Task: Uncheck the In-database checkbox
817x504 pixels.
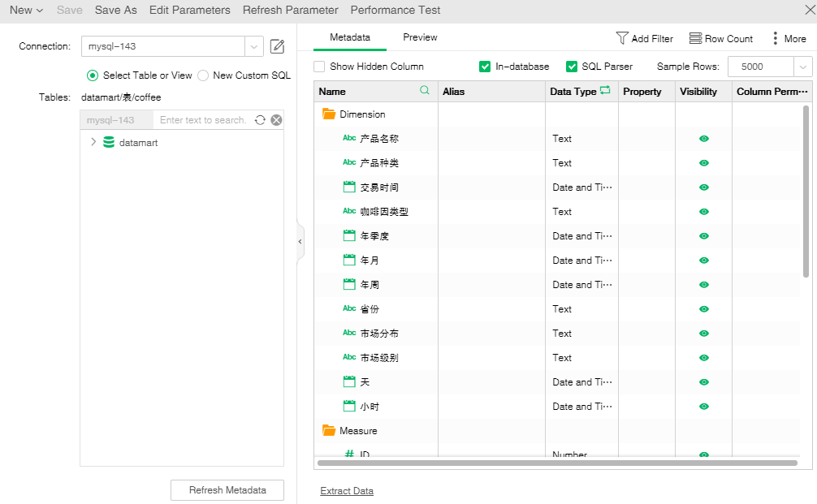Action: coord(485,67)
